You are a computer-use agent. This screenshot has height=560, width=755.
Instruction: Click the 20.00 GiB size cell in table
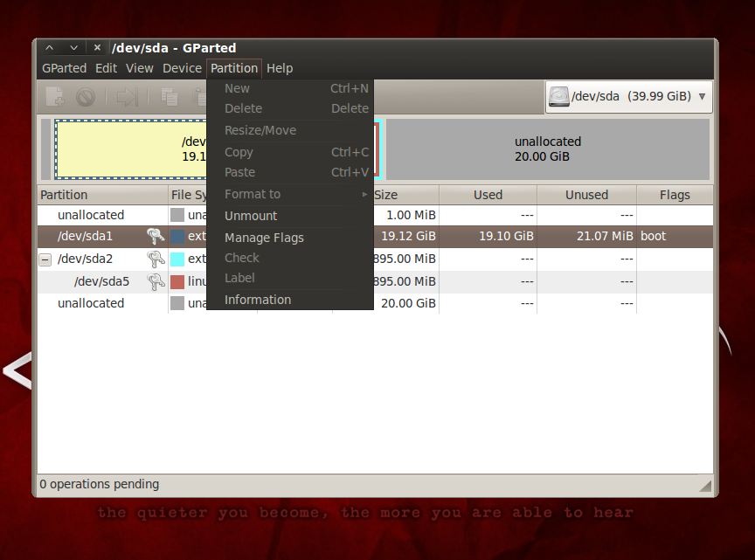[408, 303]
